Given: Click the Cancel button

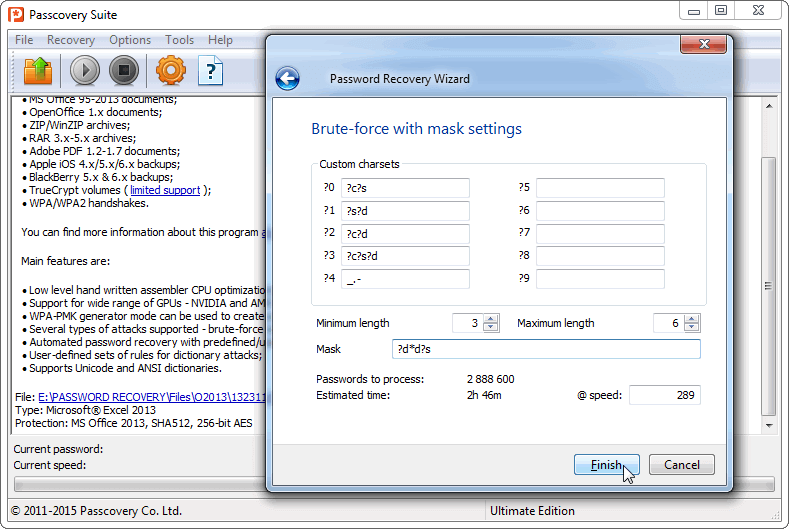Looking at the screenshot, I should (682, 465).
